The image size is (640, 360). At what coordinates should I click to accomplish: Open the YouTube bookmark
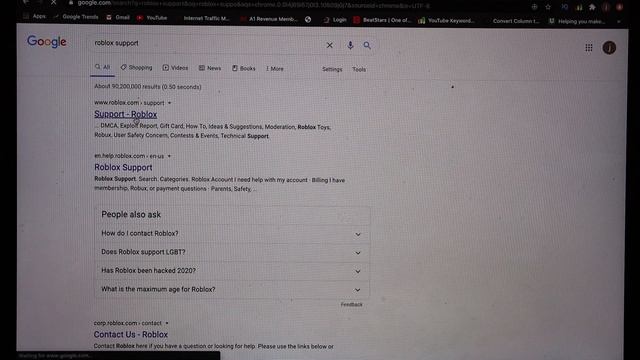(152, 18)
